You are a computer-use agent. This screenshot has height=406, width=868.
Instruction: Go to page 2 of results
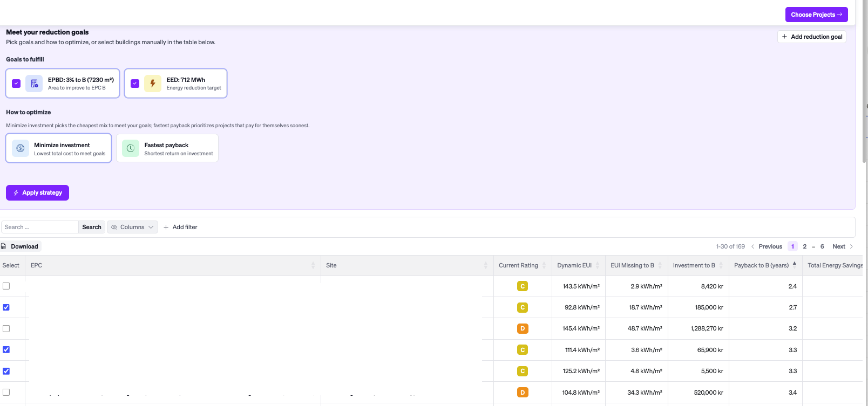[804, 246]
